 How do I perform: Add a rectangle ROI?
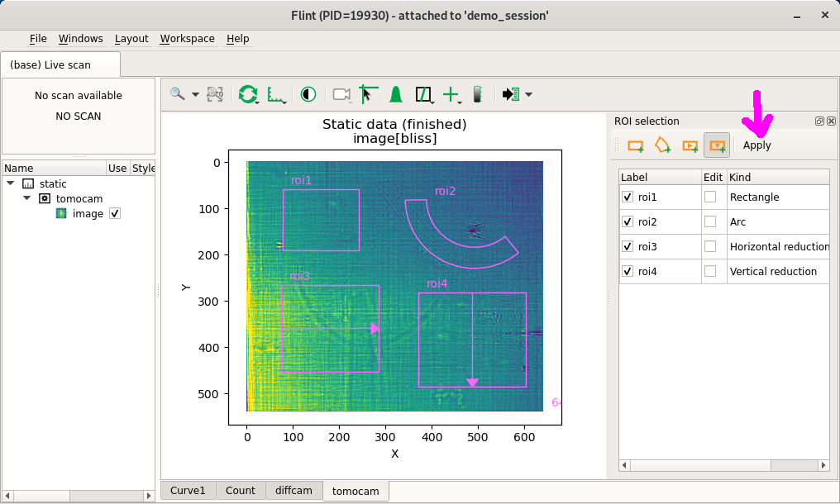point(636,145)
